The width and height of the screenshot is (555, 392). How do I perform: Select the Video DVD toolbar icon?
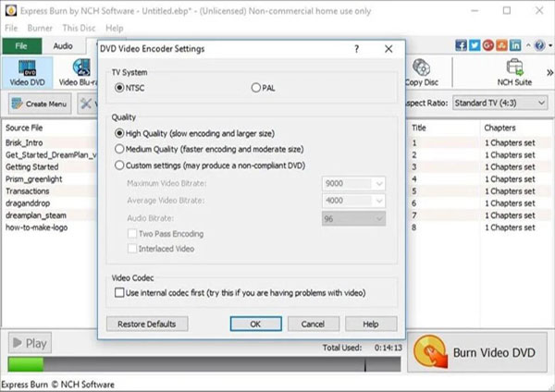27,73
